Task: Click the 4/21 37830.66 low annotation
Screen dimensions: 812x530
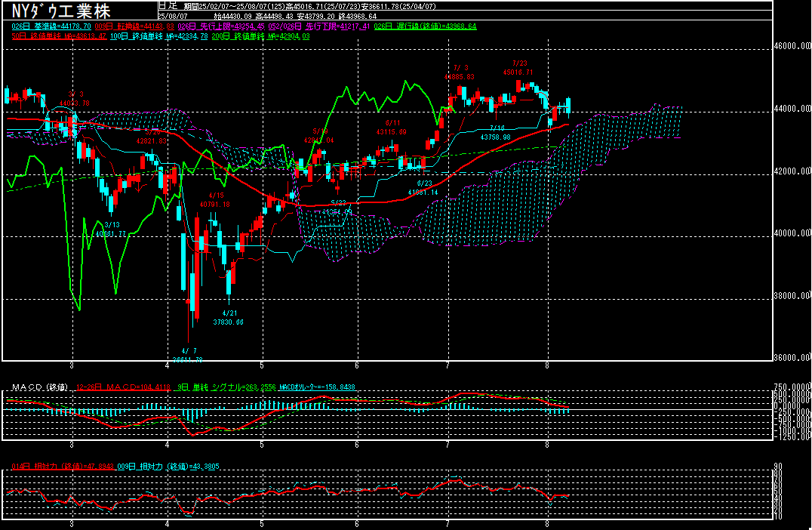Action: coord(229,318)
